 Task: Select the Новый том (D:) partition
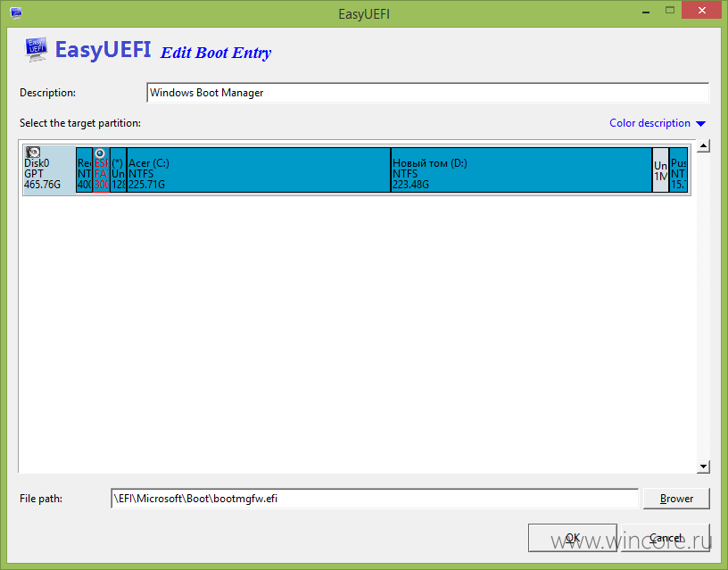click(521, 169)
